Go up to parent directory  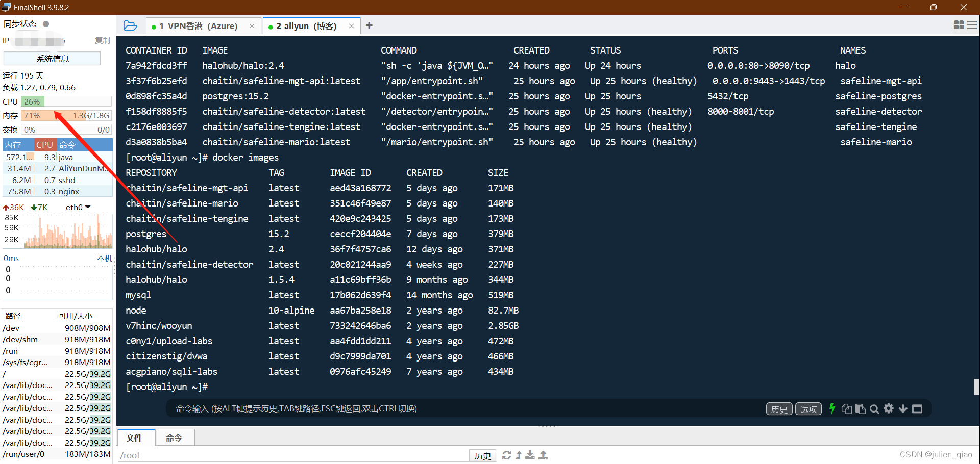(x=519, y=455)
